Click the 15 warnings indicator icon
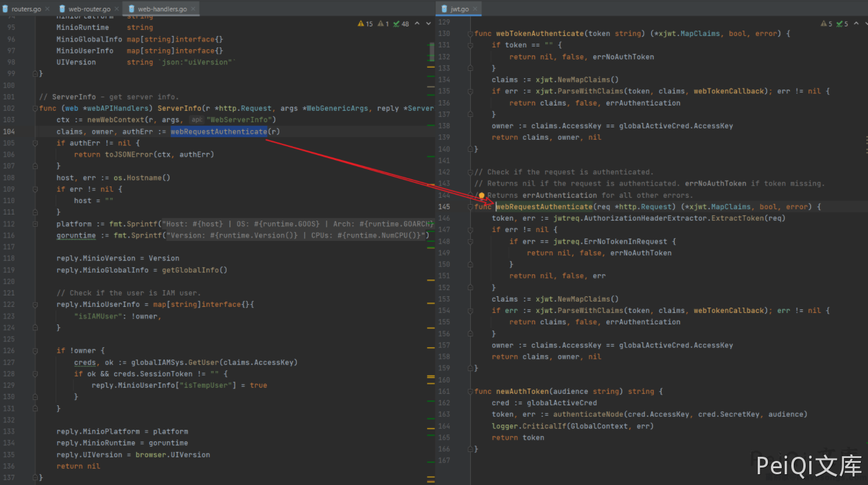868x485 pixels. click(x=361, y=24)
